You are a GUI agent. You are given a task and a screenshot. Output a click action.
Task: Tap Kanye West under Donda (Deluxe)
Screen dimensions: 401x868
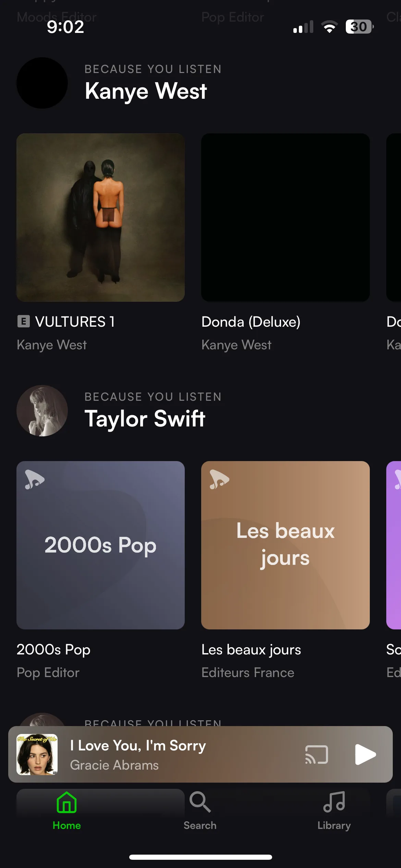pyautogui.click(x=236, y=345)
